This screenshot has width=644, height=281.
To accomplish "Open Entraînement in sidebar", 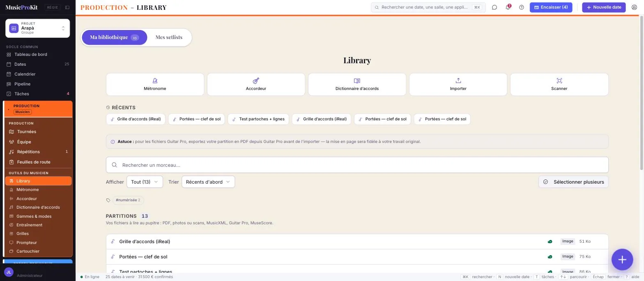I will [x=38, y=225].
